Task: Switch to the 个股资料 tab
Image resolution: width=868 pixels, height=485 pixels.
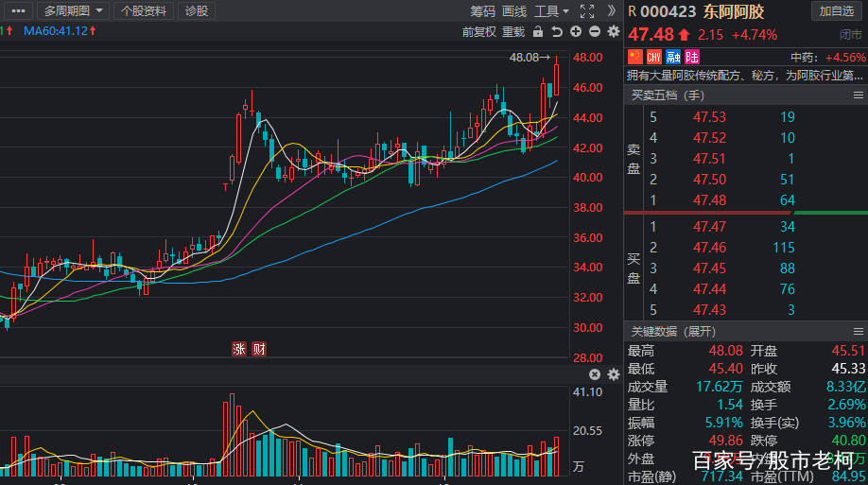Action: [x=144, y=11]
